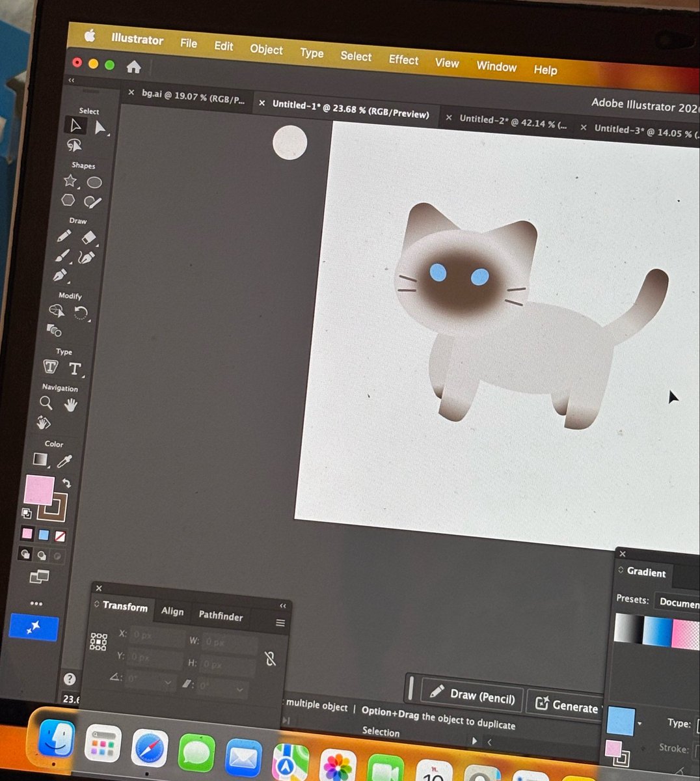Select the Pen tool
Image resolution: width=700 pixels, height=781 pixels.
pyautogui.click(x=61, y=275)
